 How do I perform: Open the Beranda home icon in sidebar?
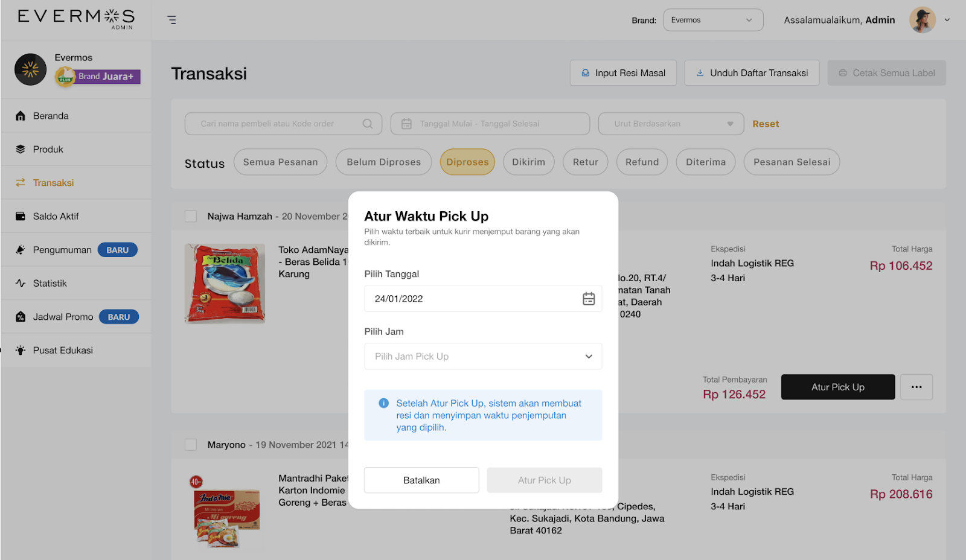[x=21, y=115]
